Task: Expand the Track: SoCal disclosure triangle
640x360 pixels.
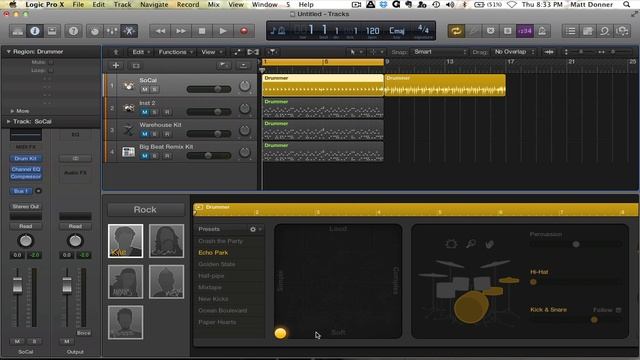Action: coord(8,122)
